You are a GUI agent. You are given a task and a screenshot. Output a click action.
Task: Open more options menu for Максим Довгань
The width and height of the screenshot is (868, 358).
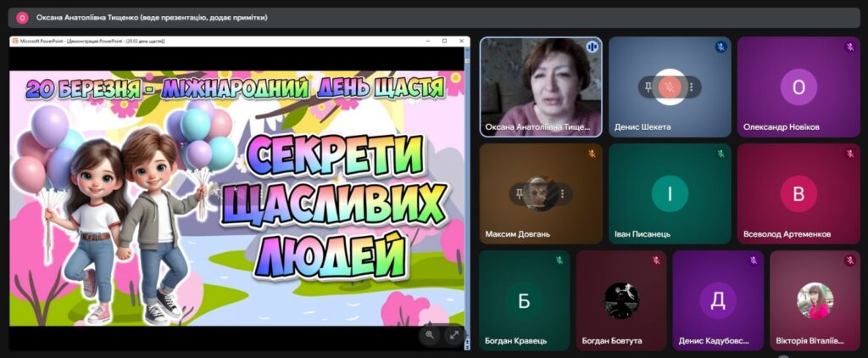point(562,193)
